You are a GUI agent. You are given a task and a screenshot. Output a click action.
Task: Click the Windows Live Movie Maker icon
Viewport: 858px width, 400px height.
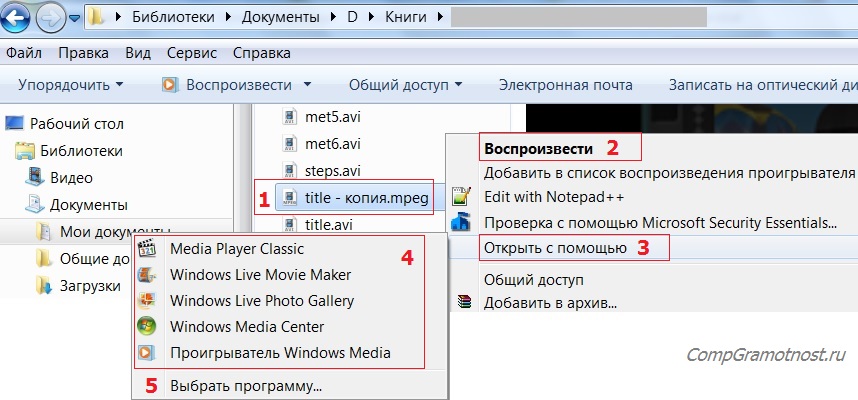[148, 274]
